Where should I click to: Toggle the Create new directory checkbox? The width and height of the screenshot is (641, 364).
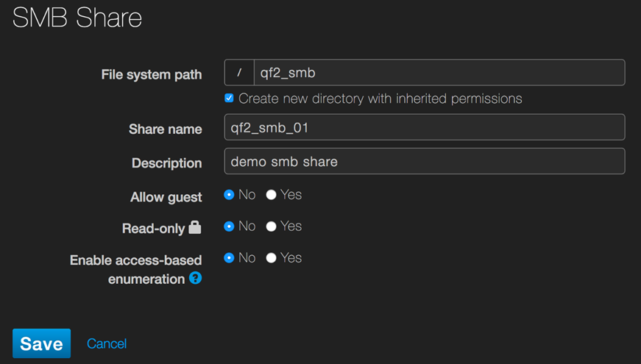[x=229, y=98]
